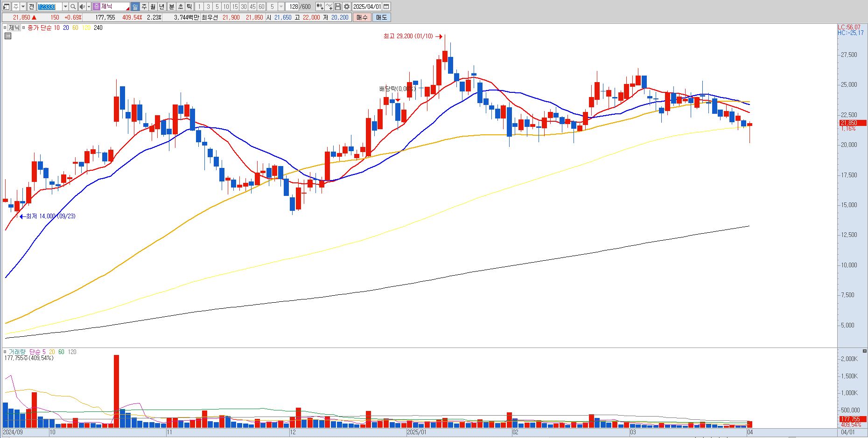The height and width of the screenshot is (438, 868).
Task: Switch to the 주 weekly period
Action: 144,7
